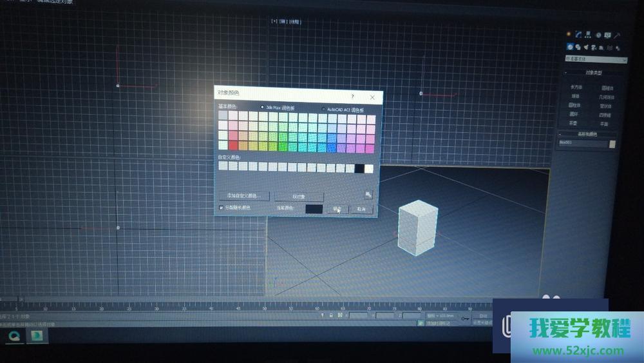Click the color picker icon in dialog
This screenshot has width=644, height=363.
368,194
